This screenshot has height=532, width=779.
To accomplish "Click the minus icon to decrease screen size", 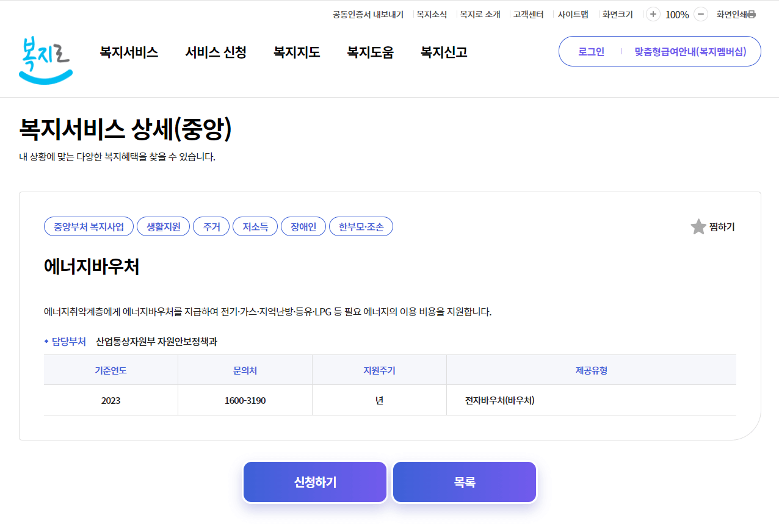I will pos(700,13).
